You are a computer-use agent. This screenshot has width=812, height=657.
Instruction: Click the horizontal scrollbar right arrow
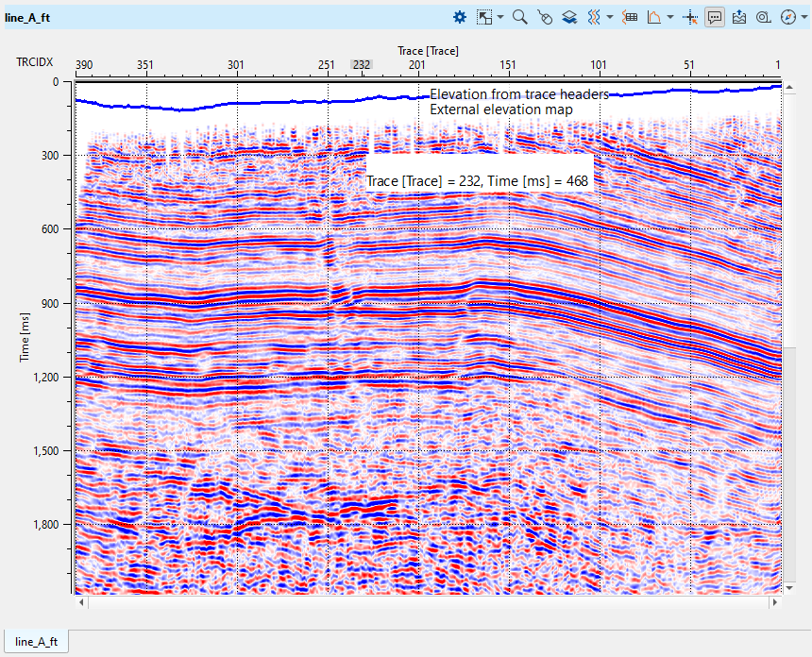[776, 601]
